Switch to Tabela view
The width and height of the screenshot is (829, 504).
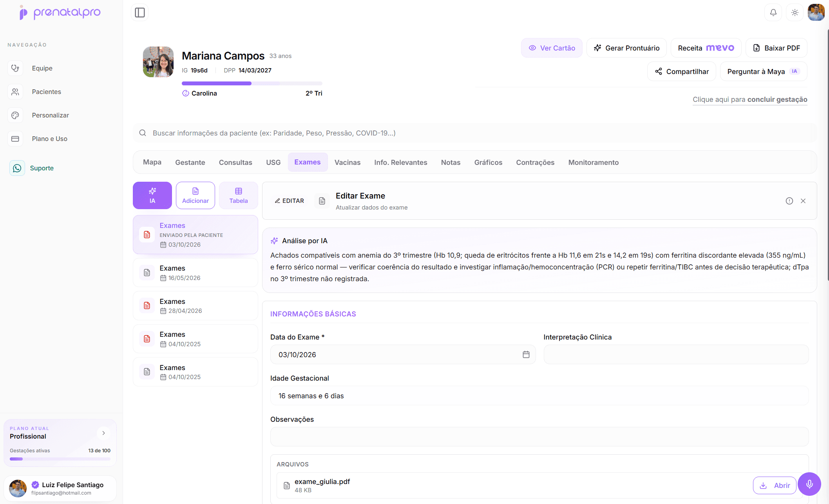click(x=239, y=195)
